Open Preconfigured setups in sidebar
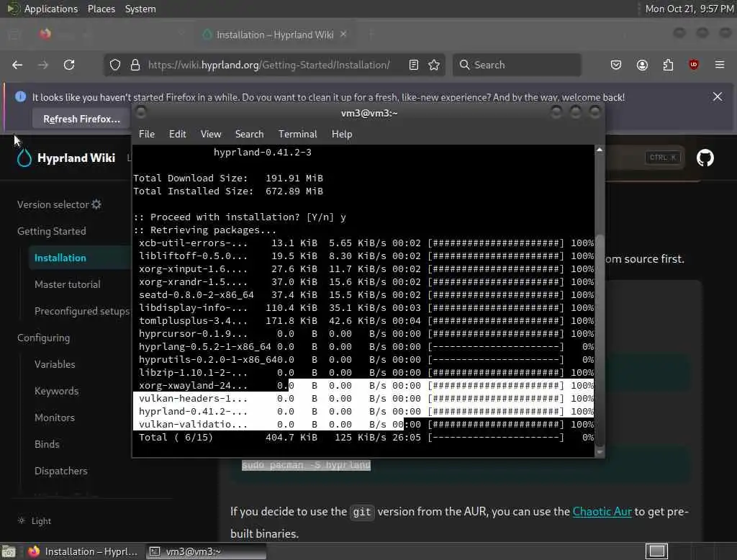Screen dimensions: 737x560 (82, 311)
